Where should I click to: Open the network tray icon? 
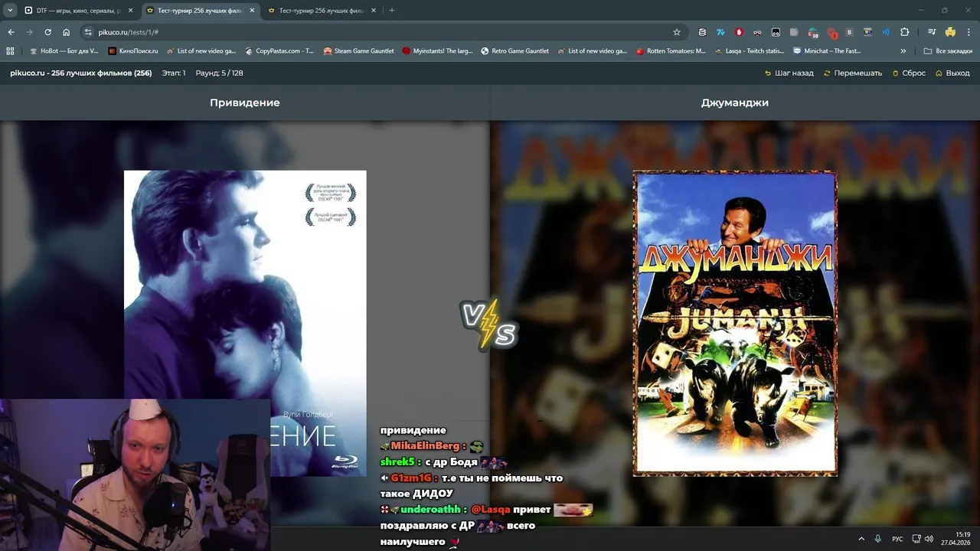917,539
